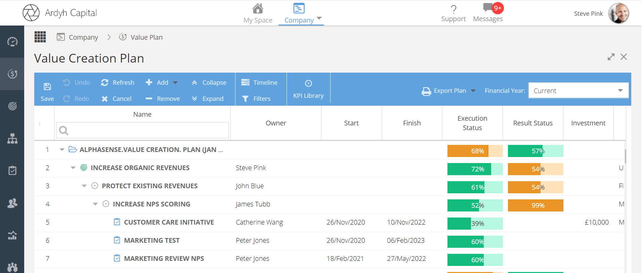Image resolution: width=644 pixels, height=273 pixels.
Task: Refresh the value plan
Action: (118, 82)
